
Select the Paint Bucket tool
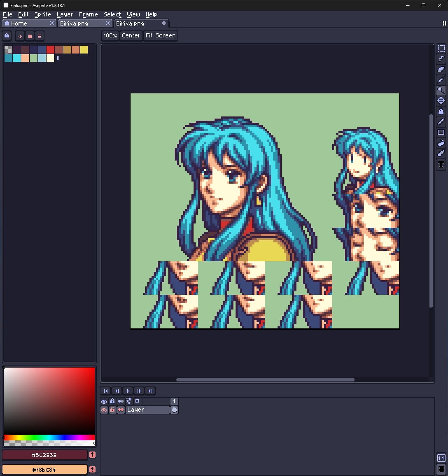(441, 111)
